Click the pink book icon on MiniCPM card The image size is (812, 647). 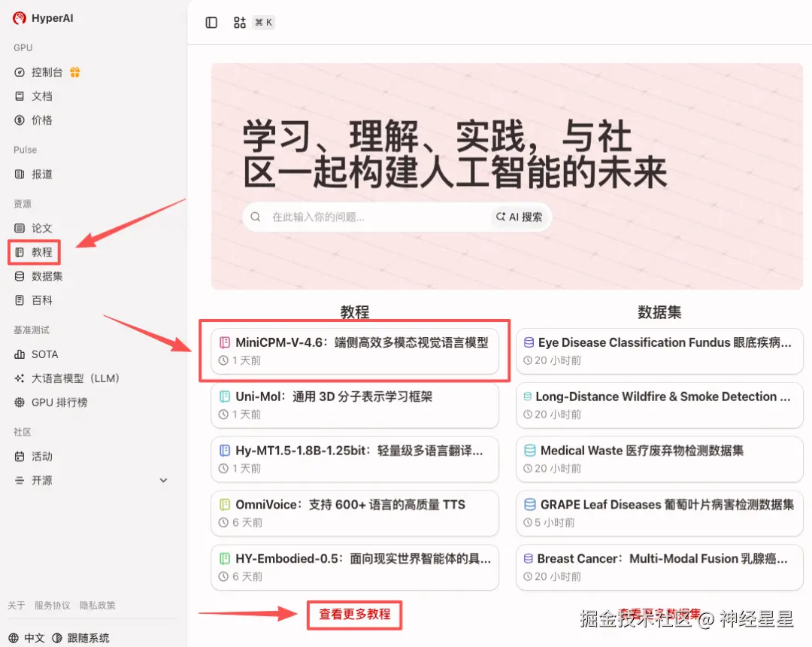click(225, 342)
